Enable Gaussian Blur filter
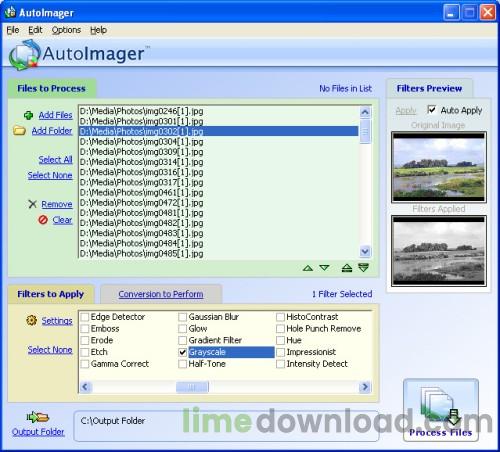This screenshot has width=500, height=452. click(x=183, y=317)
